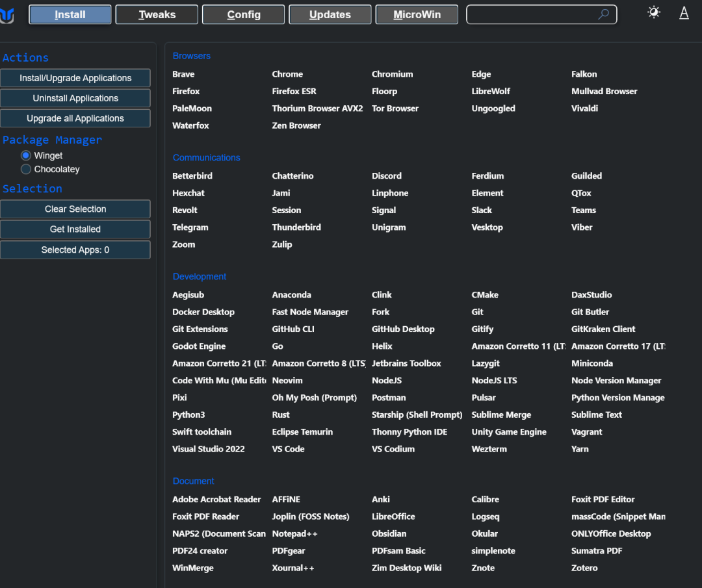
Task: Select Visual Studio 2022 entry
Action: pyautogui.click(x=208, y=449)
